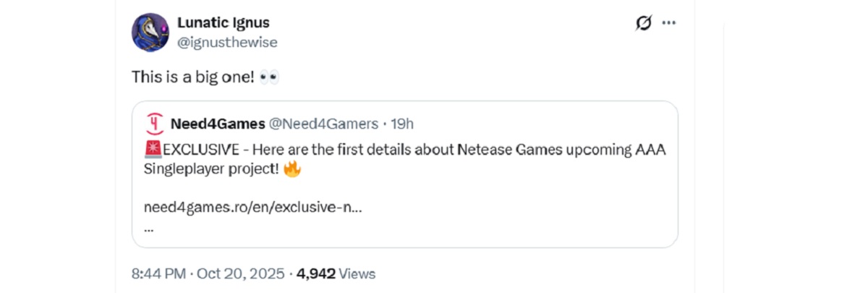Viewport: 868px width, 293px height.
Task: Open the @ignusthewise handle link
Action: (227, 42)
